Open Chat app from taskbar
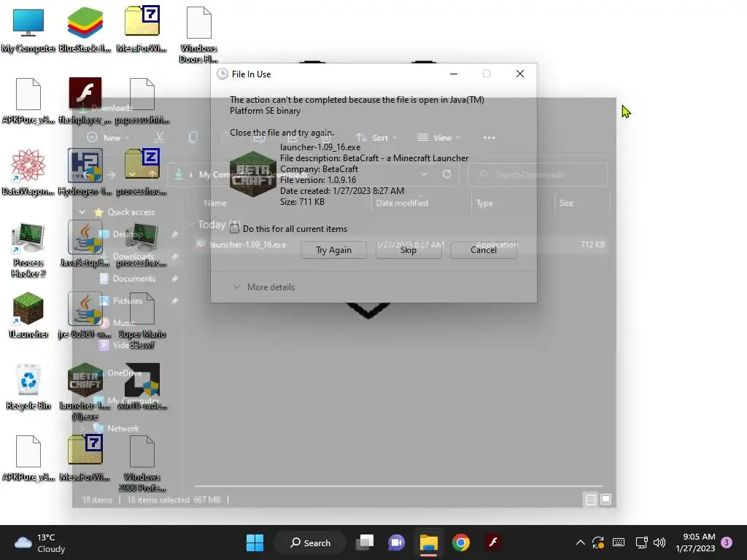This screenshot has width=747, height=560. [x=396, y=542]
